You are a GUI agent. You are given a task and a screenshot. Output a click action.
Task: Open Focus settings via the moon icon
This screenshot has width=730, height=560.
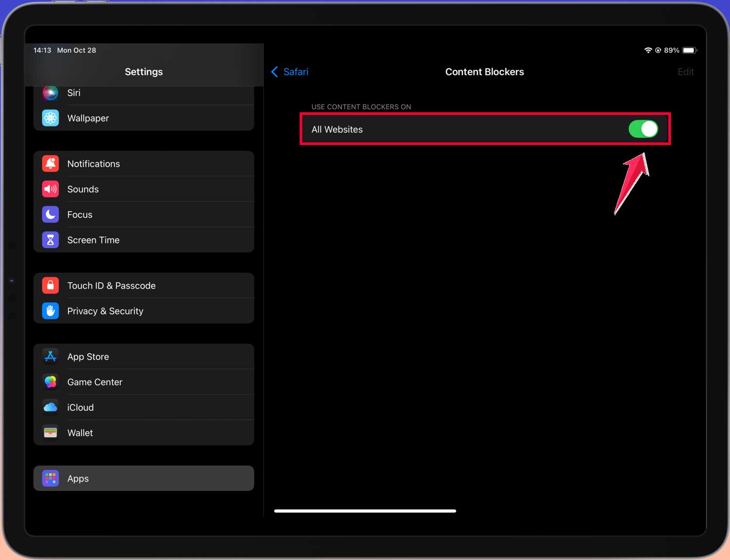click(50, 214)
